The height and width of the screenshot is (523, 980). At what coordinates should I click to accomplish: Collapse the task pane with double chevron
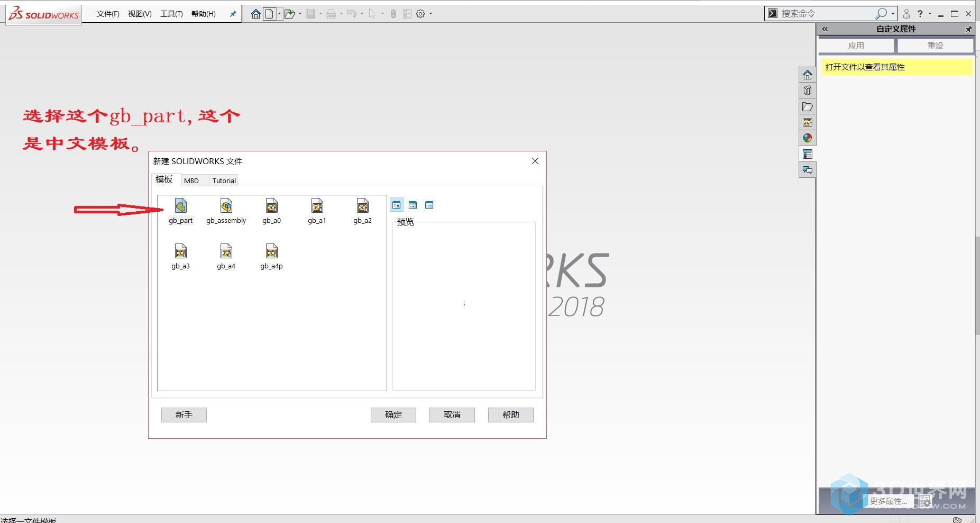pos(825,29)
